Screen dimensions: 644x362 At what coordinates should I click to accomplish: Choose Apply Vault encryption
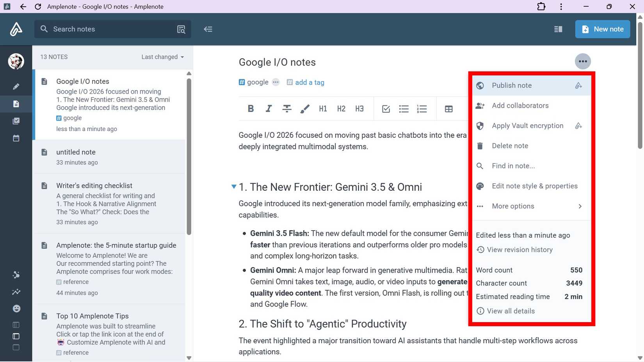tap(532, 126)
